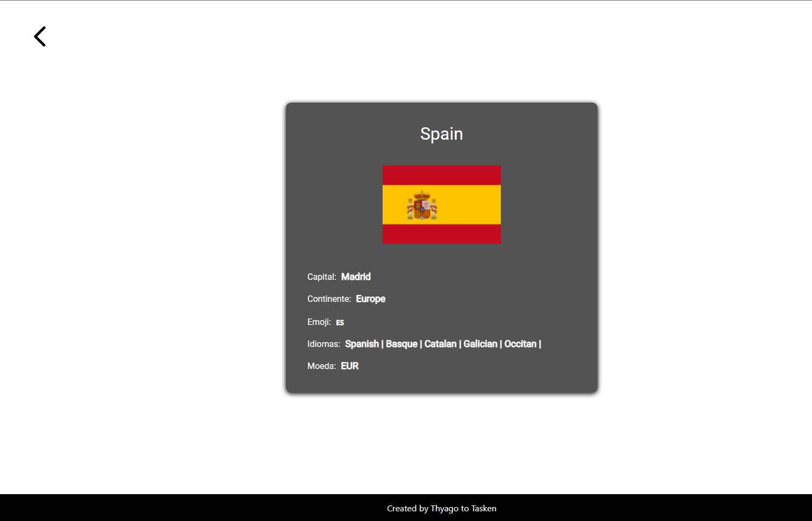Select the EUR currency value
Viewport: 812px width, 521px height.
click(x=350, y=366)
